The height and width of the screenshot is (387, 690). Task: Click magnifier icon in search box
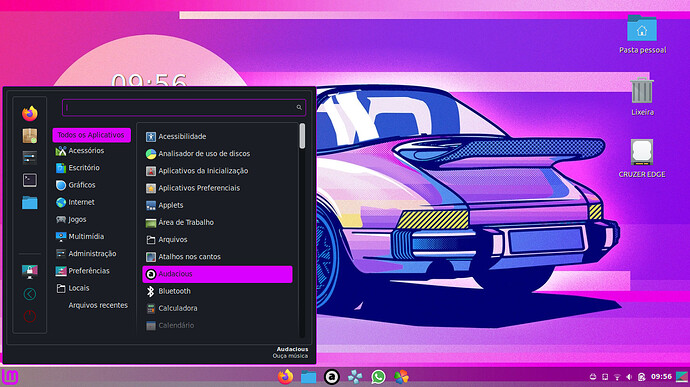pos(299,107)
